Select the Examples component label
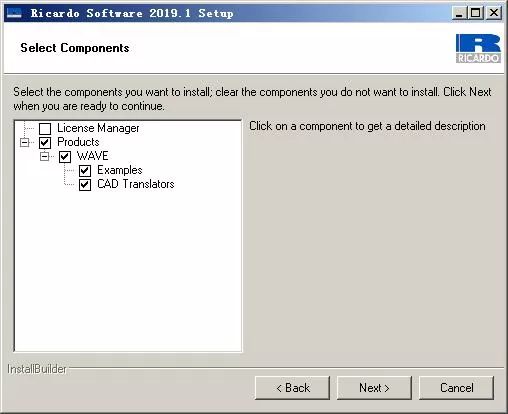508x414 pixels. click(120, 170)
